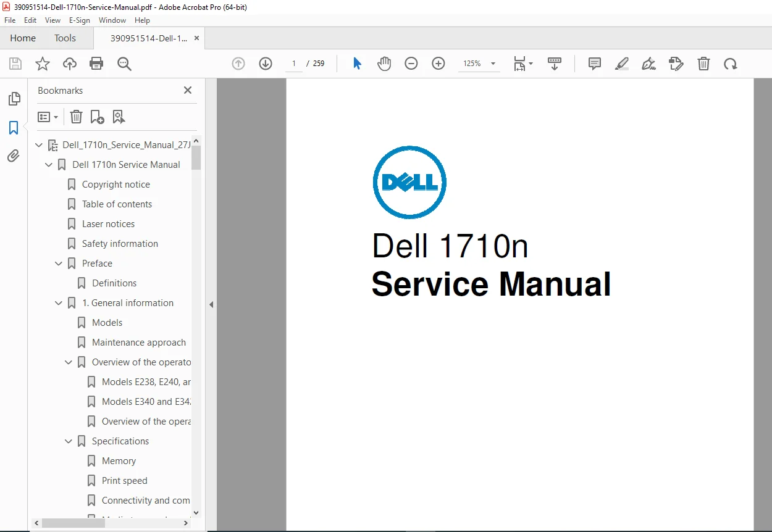Screen dimensions: 772x532
Task: Choose the Selection arrow tool
Action: coord(357,64)
